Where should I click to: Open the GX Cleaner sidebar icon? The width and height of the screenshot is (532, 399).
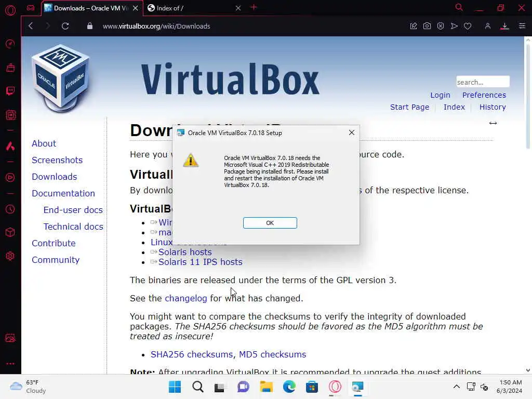(x=10, y=68)
